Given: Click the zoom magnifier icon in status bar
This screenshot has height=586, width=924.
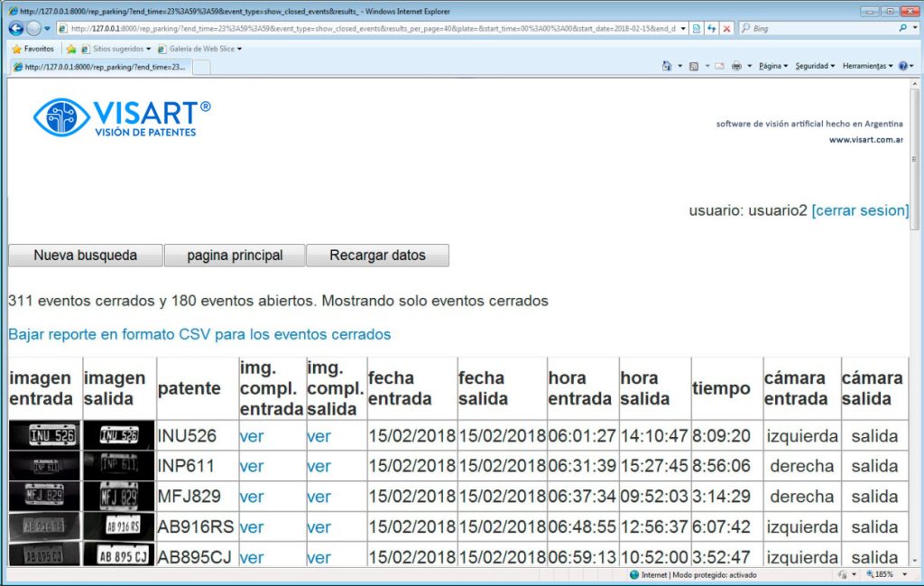Looking at the screenshot, I should tap(870, 574).
